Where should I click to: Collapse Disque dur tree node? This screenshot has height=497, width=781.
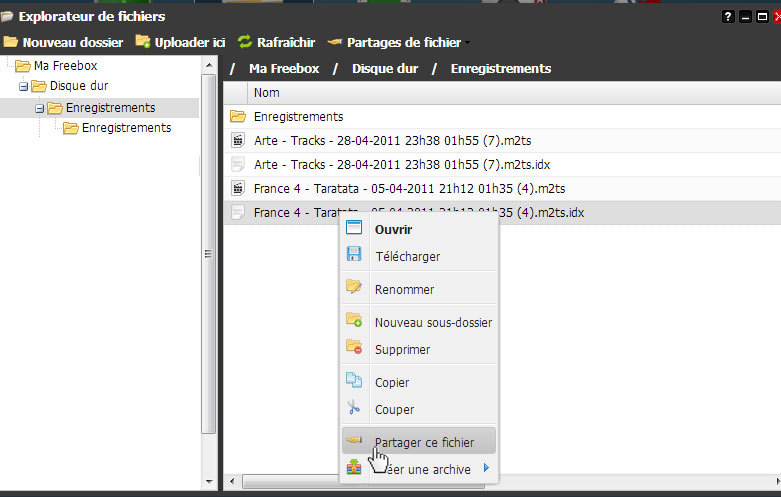pyautogui.click(x=23, y=87)
